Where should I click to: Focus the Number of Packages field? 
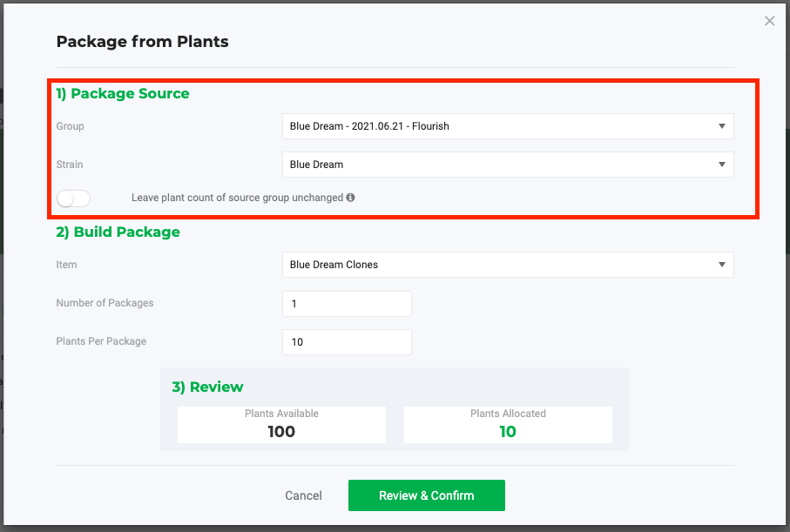click(347, 304)
